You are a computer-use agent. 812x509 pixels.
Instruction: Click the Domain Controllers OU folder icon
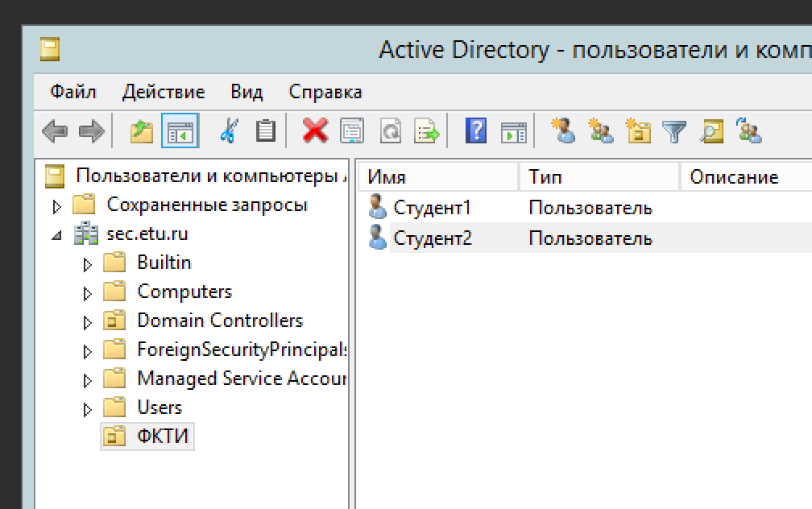click(114, 320)
